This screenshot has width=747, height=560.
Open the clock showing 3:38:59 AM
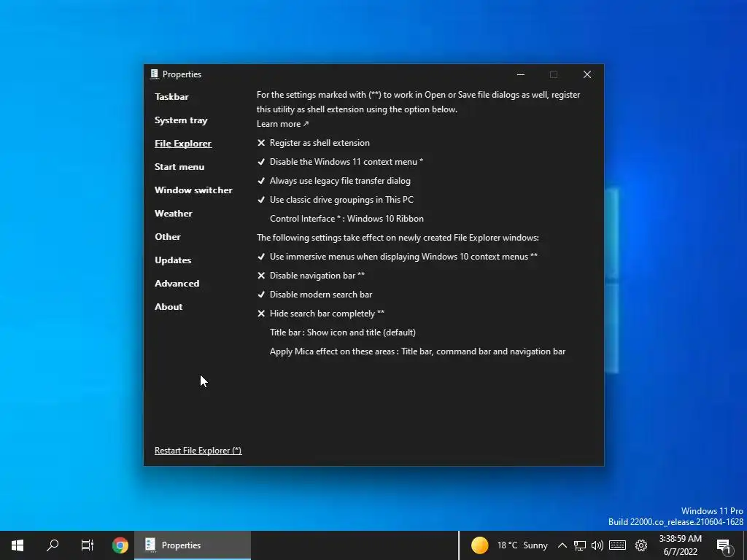tap(681, 545)
